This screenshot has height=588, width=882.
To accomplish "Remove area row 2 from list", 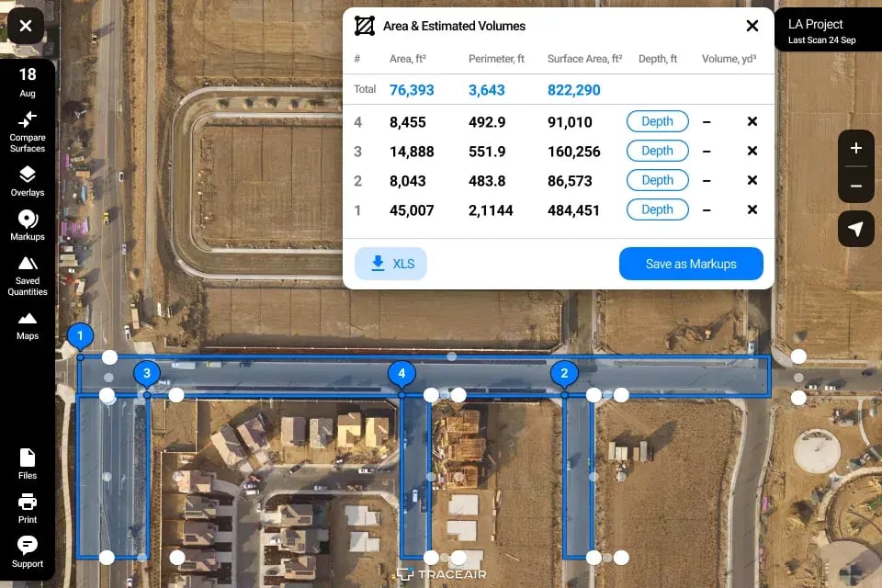I will pos(752,180).
